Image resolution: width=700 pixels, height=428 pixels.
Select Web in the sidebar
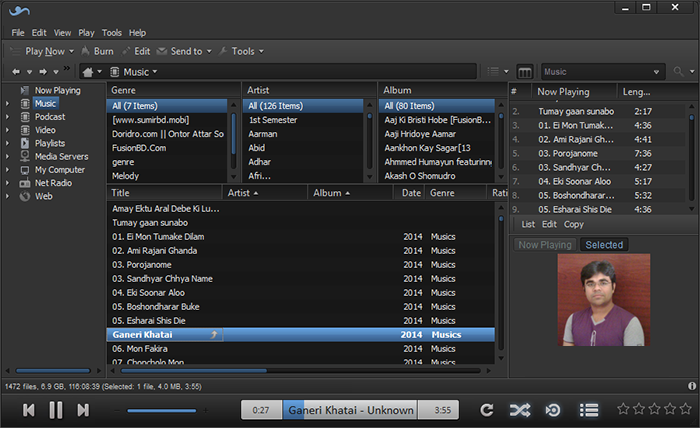(x=44, y=196)
